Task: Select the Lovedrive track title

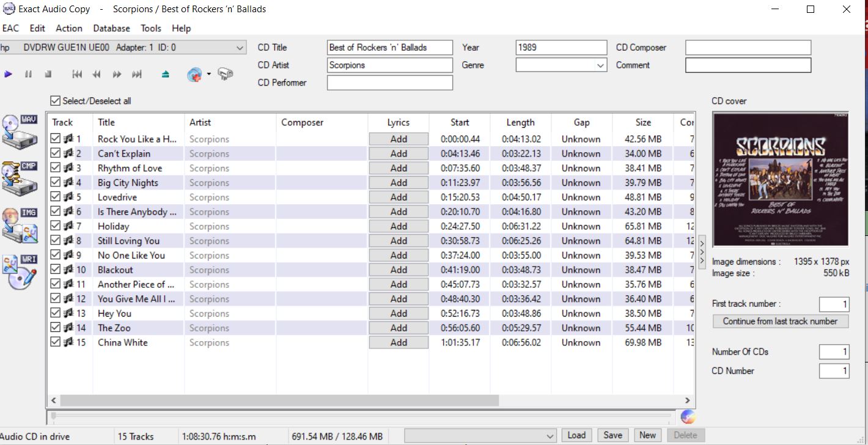Action: click(117, 197)
